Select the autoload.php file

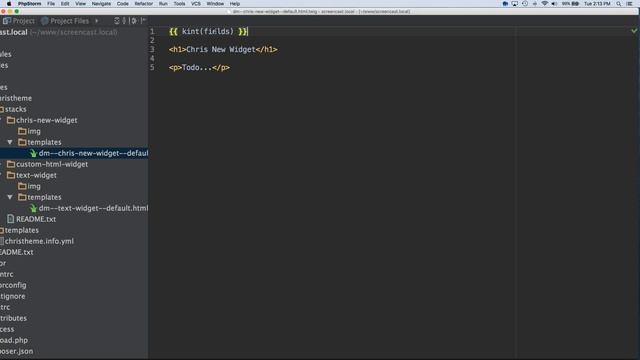click(14, 340)
